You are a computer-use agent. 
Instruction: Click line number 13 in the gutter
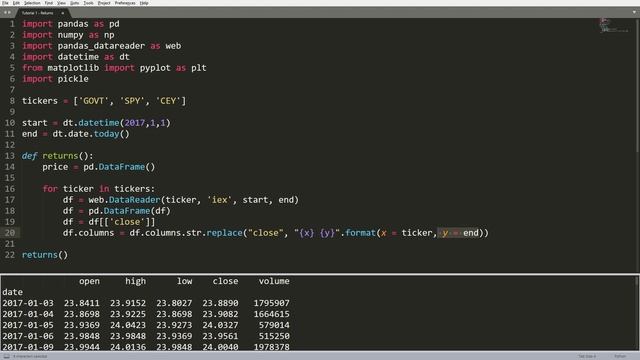coord(10,156)
